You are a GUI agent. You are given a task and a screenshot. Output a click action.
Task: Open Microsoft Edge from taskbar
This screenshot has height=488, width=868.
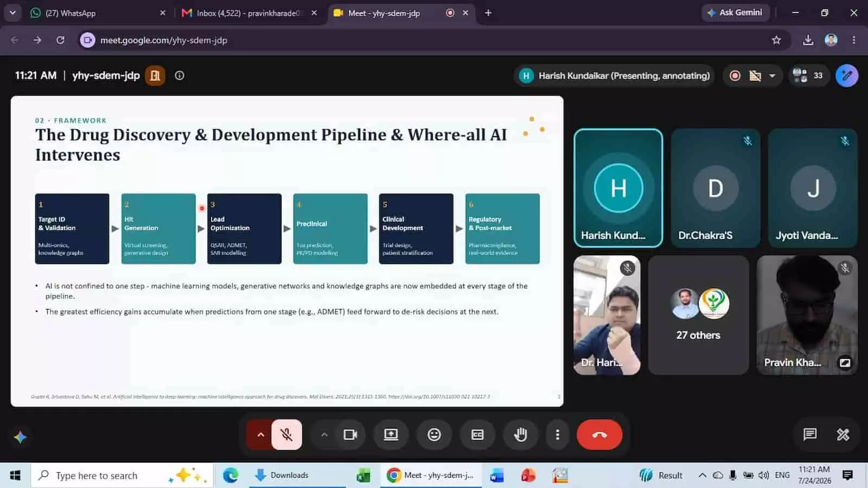[231, 476]
